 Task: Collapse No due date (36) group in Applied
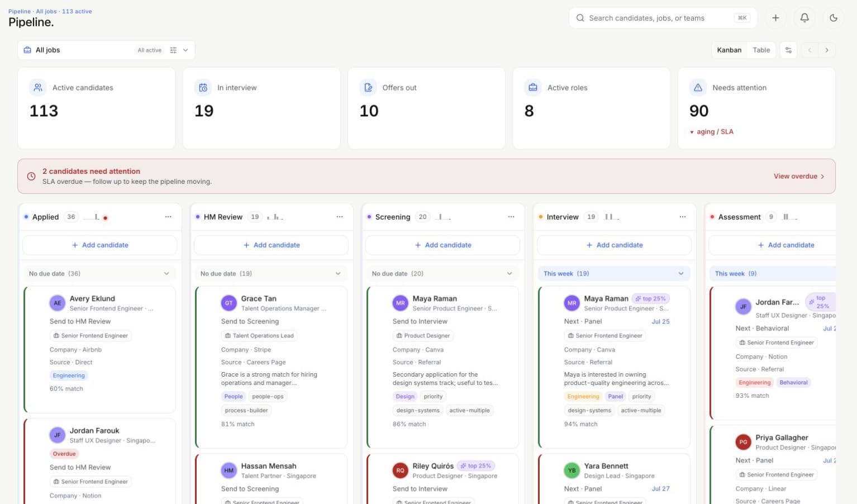[x=100, y=274]
